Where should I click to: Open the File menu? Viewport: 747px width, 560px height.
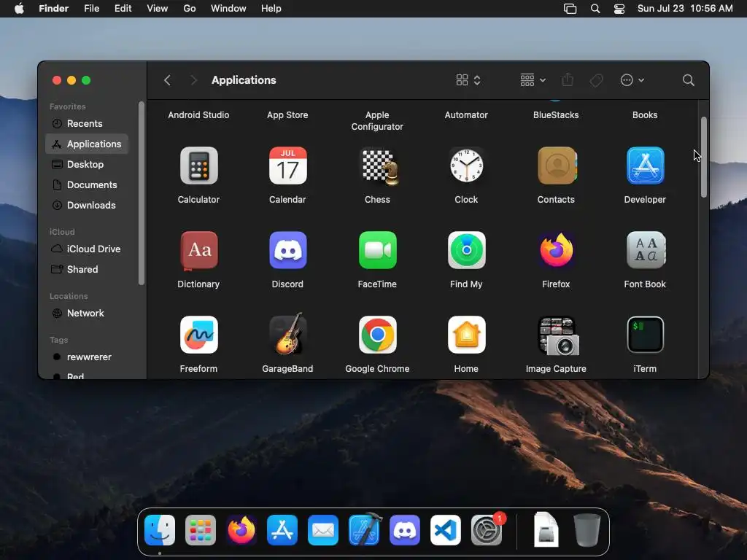[x=91, y=9]
